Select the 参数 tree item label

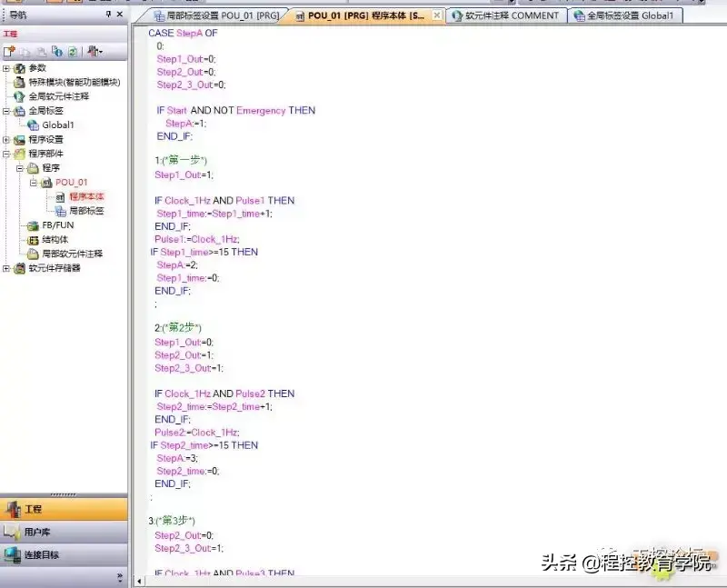click(x=37, y=68)
